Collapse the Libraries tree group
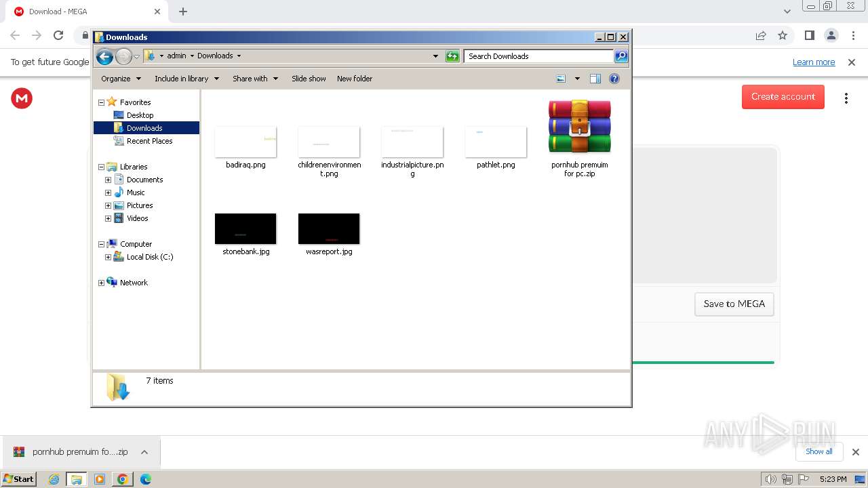The width and height of the screenshot is (868, 488). click(101, 167)
